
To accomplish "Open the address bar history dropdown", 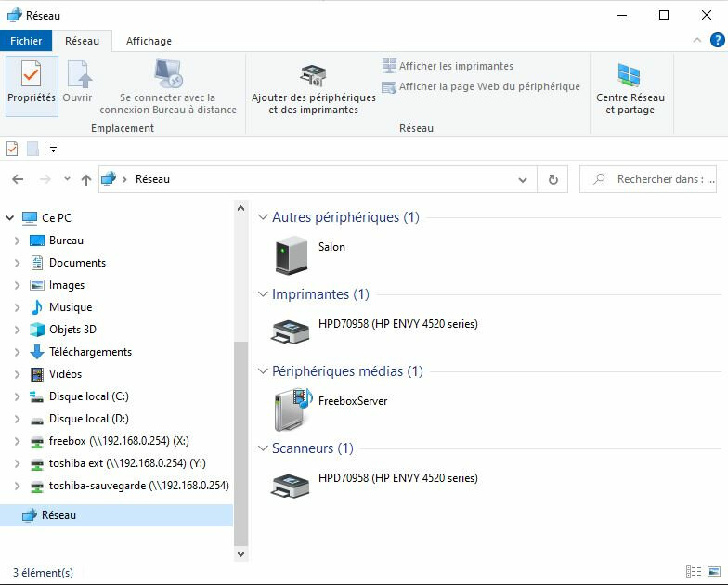I will click(524, 179).
